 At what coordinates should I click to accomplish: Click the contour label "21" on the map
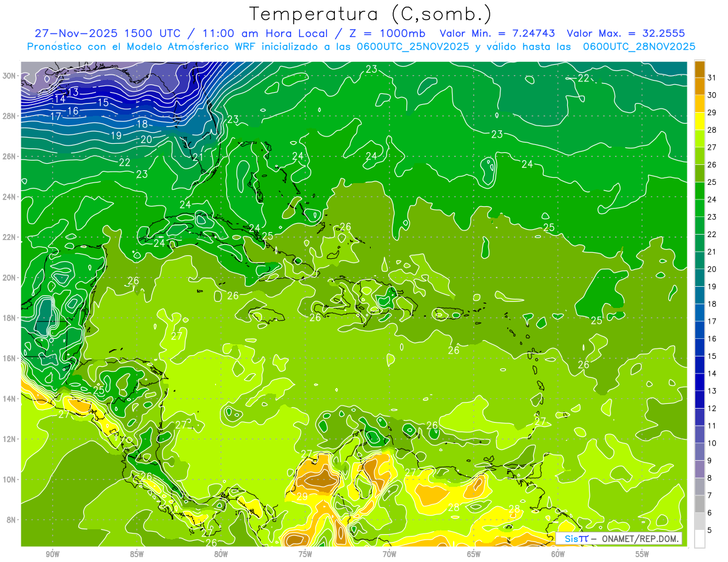coord(197,157)
